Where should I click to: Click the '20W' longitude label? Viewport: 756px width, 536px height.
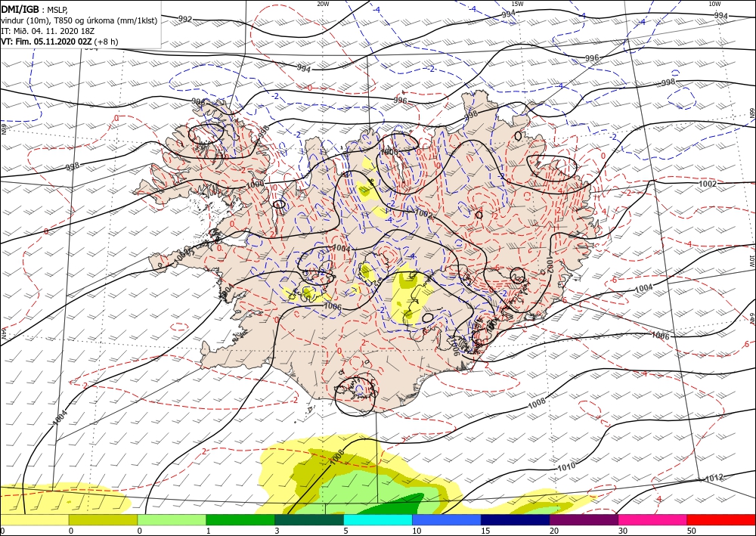click(x=323, y=4)
